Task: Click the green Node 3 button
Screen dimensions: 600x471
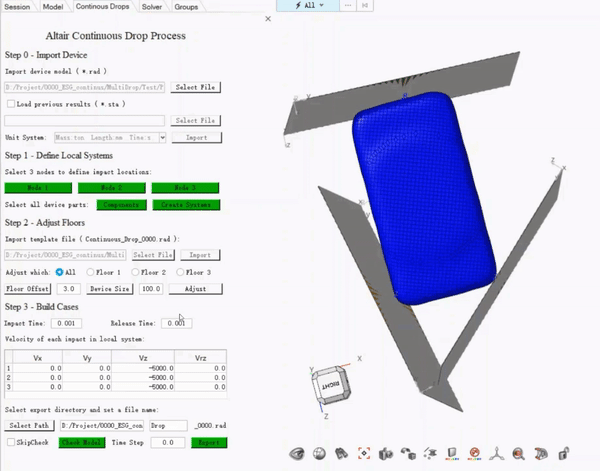Action: tap(185, 187)
